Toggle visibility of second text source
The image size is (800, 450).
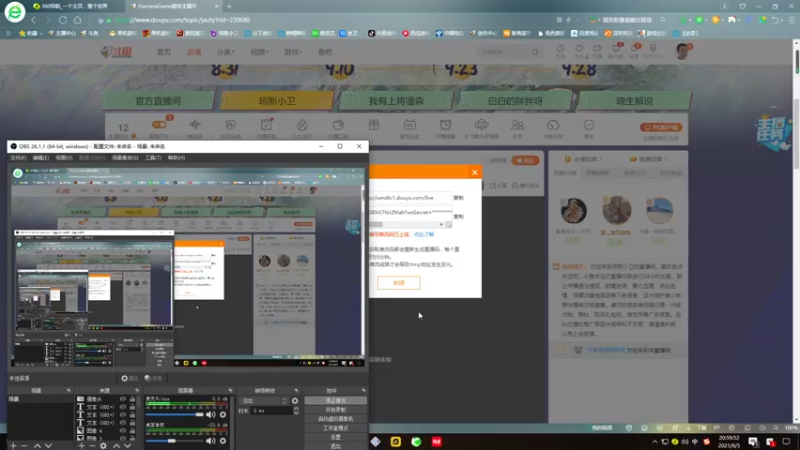(123, 415)
